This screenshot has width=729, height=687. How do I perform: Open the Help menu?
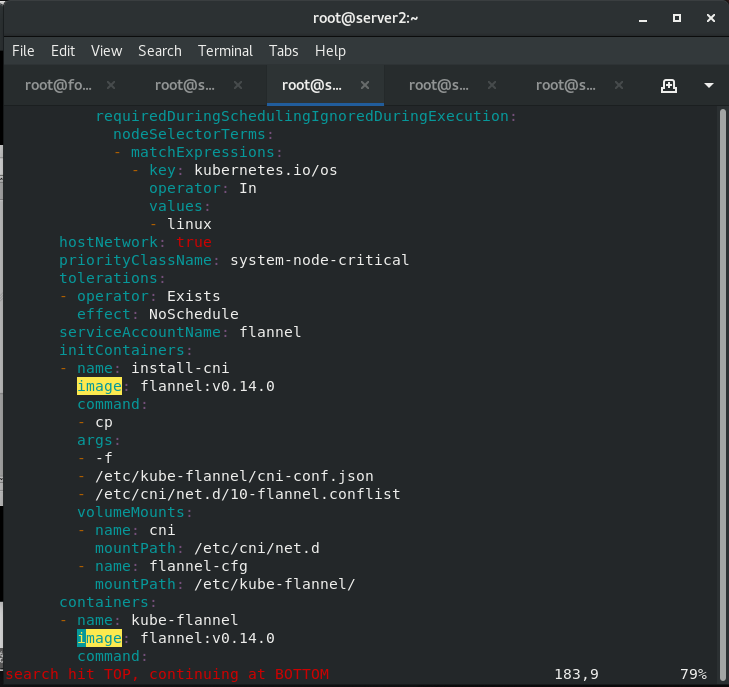[331, 51]
